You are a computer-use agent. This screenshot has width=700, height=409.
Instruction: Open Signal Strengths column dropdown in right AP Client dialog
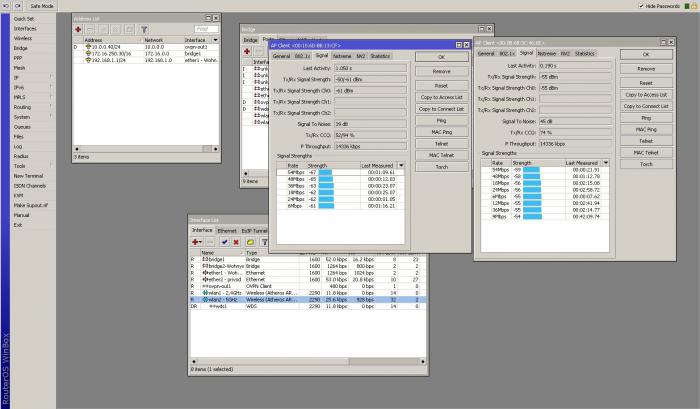pos(605,163)
